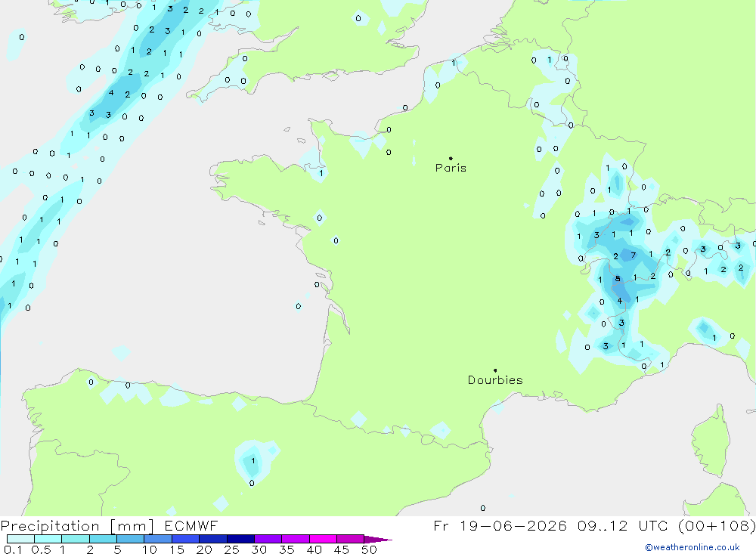The image size is (756, 554).
Task: Click the Dourbies city label
Action: point(495,380)
